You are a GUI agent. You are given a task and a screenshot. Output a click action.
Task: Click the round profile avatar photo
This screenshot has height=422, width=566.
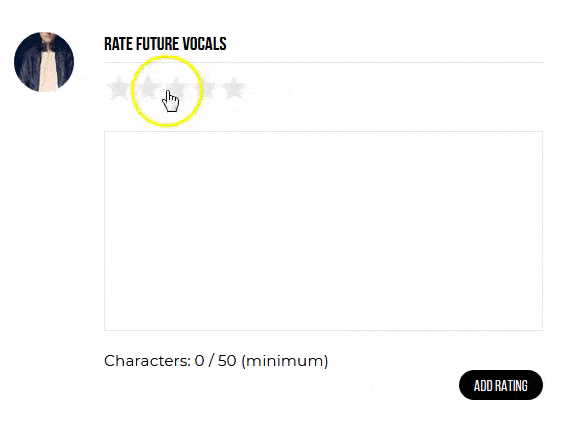44,62
